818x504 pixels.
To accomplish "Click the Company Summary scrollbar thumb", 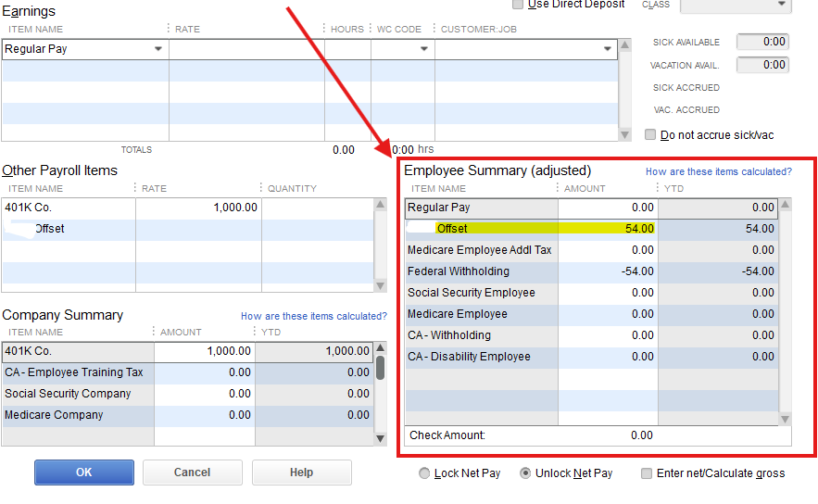I will point(380,368).
